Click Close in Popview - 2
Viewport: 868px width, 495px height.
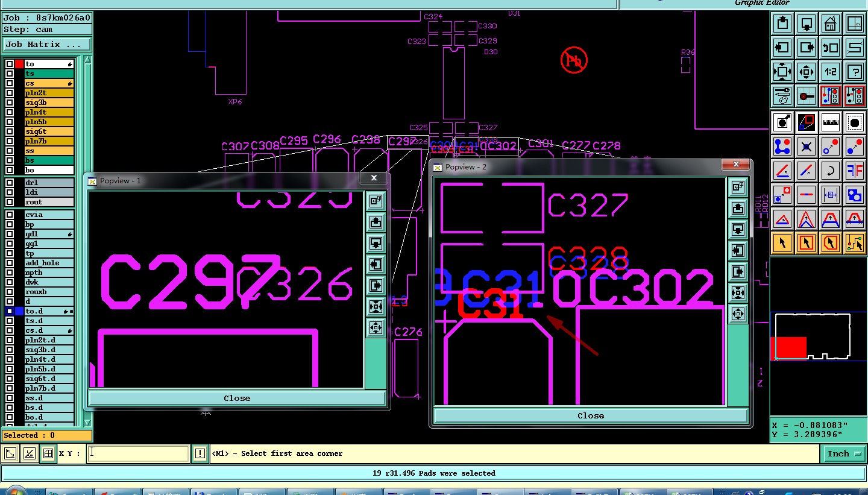coord(591,415)
